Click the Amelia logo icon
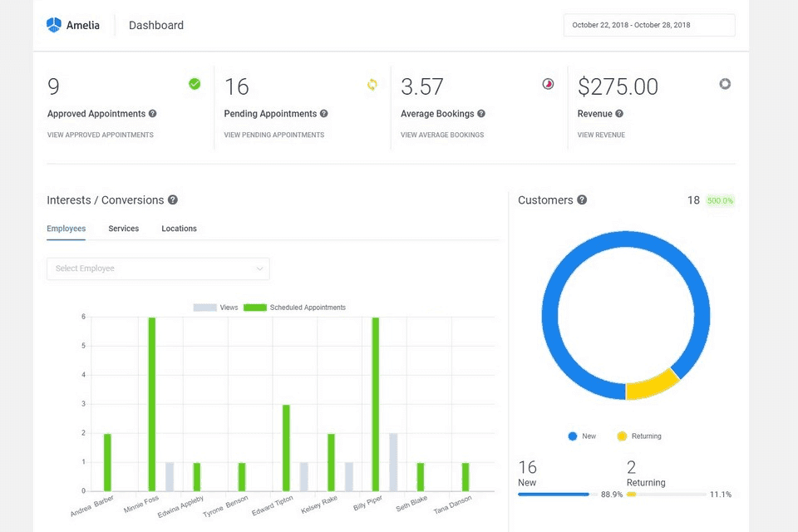This screenshot has height=532, width=798. click(53, 25)
